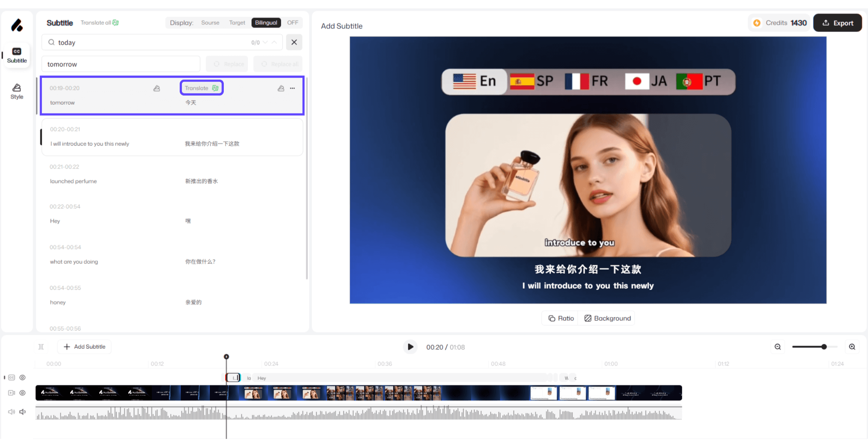868x448 pixels.
Task: Close the search and replace bar
Action: click(294, 42)
